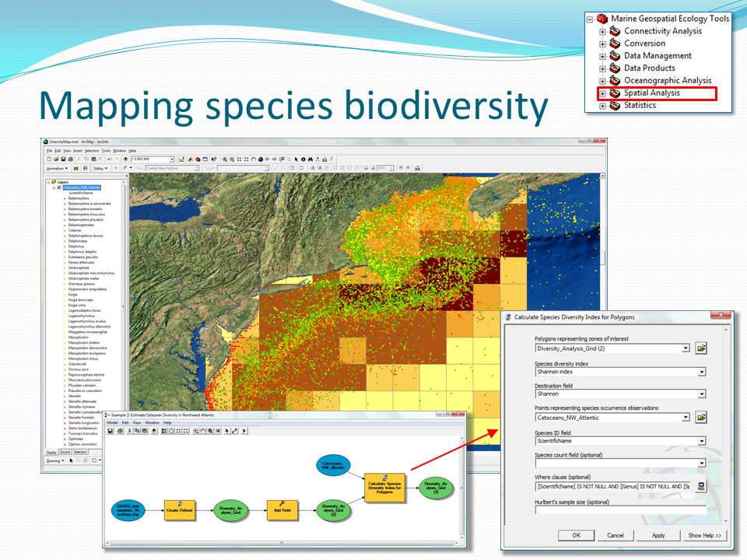Click the Add Data icon in ArcMap
This screenshot has height=560, width=747.
125,159
